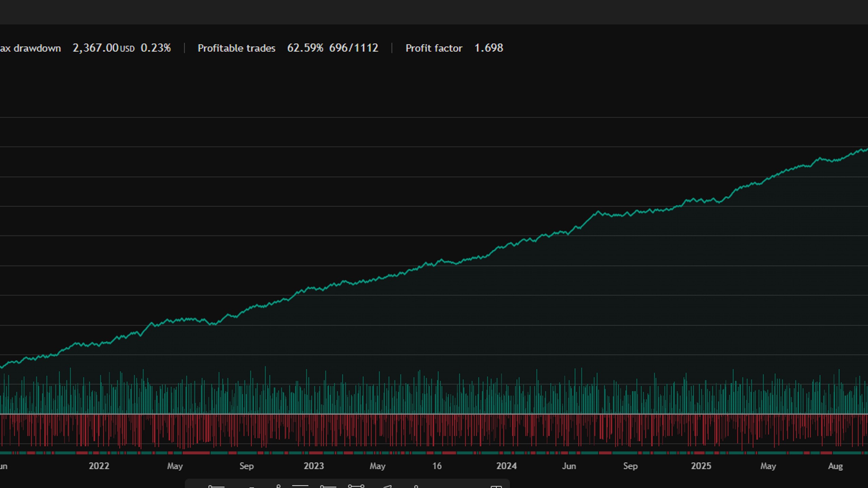Viewport: 868px width, 488px height.
Task: Choose the plain horizontal line drawing tool
Action: [x=300, y=486]
